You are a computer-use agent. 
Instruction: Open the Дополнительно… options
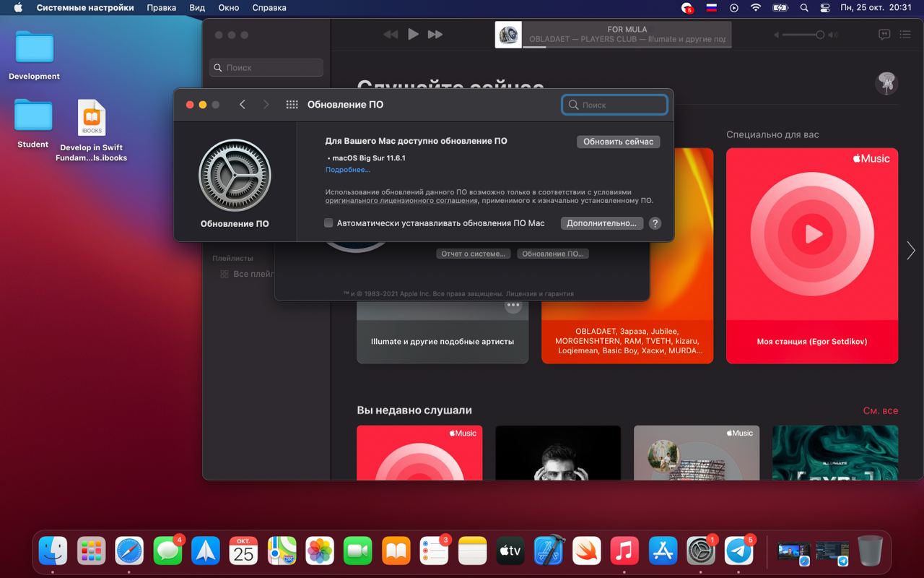(x=601, y=223)
